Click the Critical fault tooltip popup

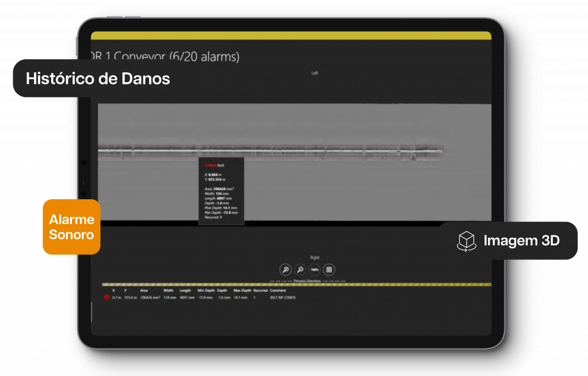tap(221, 191)
